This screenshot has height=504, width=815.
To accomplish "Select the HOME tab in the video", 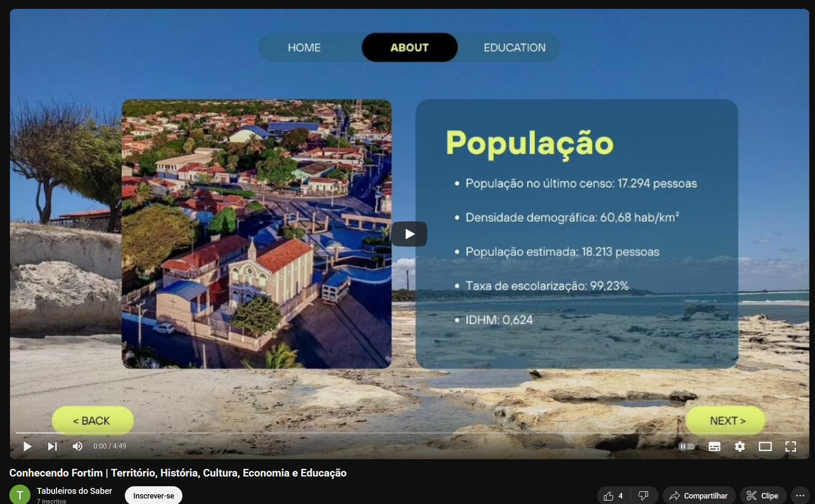I will pyautogui.click(x=304, y=47).
